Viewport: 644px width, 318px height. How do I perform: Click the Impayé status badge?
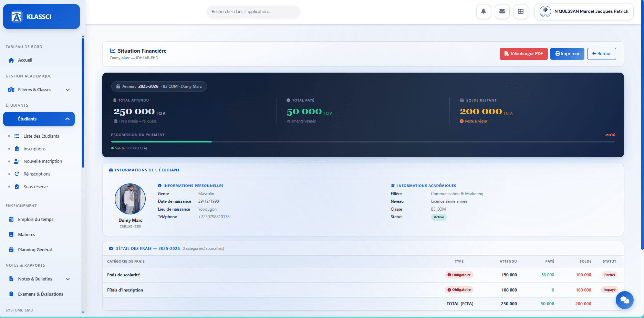click(x=610, y=290)
